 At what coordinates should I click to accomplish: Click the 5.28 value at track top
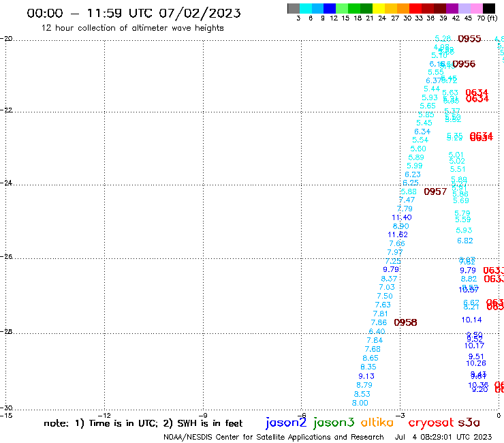[443, 39]
